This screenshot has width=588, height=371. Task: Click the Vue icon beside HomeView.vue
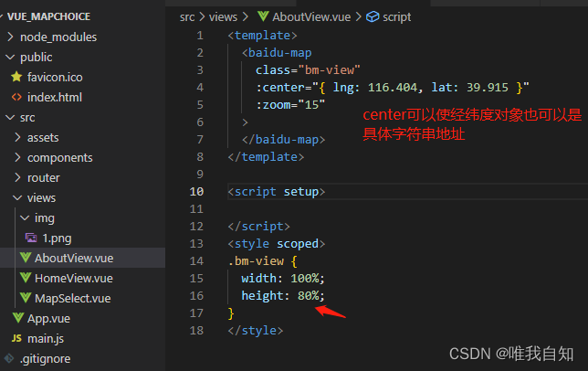26,278
